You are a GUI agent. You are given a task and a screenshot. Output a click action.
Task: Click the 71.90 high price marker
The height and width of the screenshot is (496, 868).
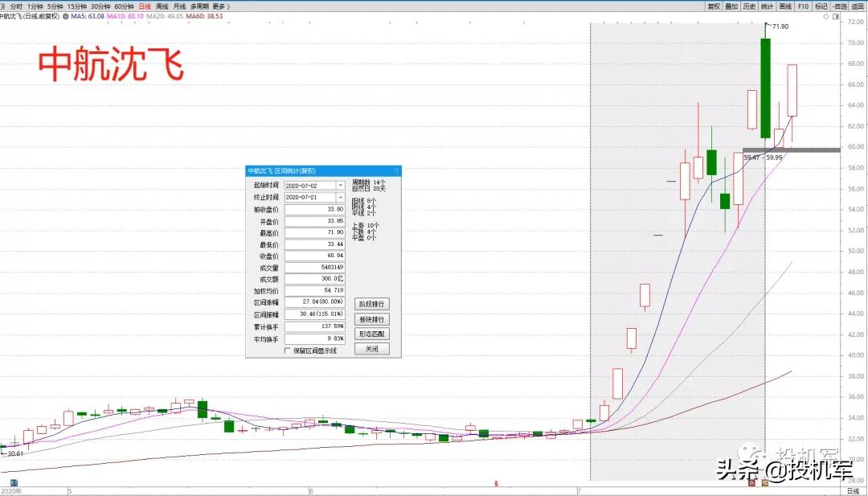780,27
